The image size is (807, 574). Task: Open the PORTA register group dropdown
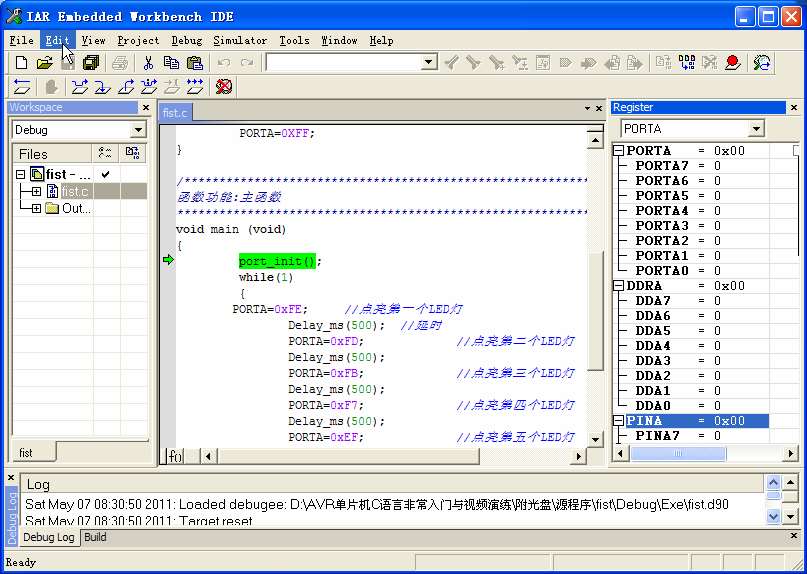[x=756, y=129]
